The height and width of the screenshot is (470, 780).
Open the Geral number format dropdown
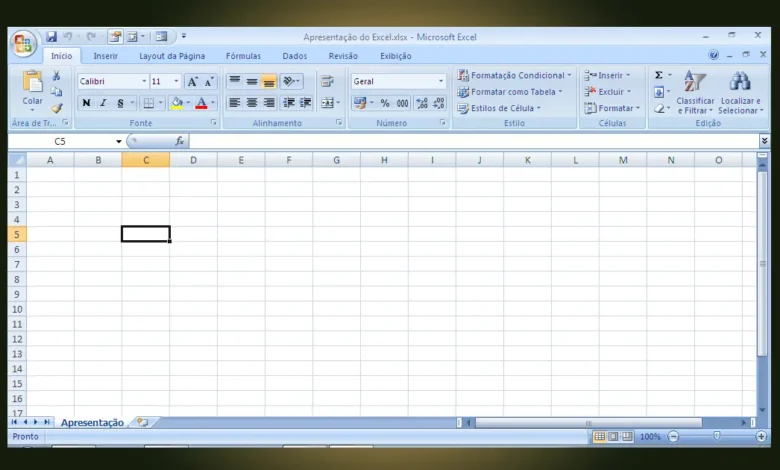(441, 81)
